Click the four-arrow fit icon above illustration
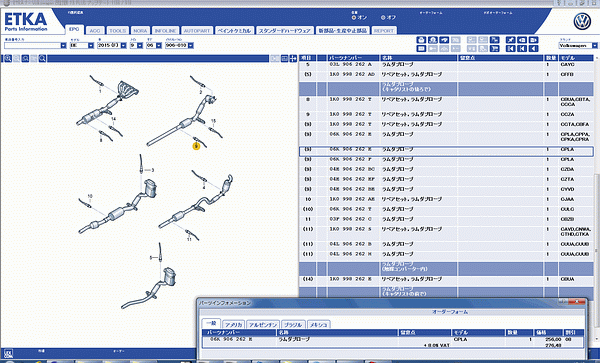 pos(293,59)
